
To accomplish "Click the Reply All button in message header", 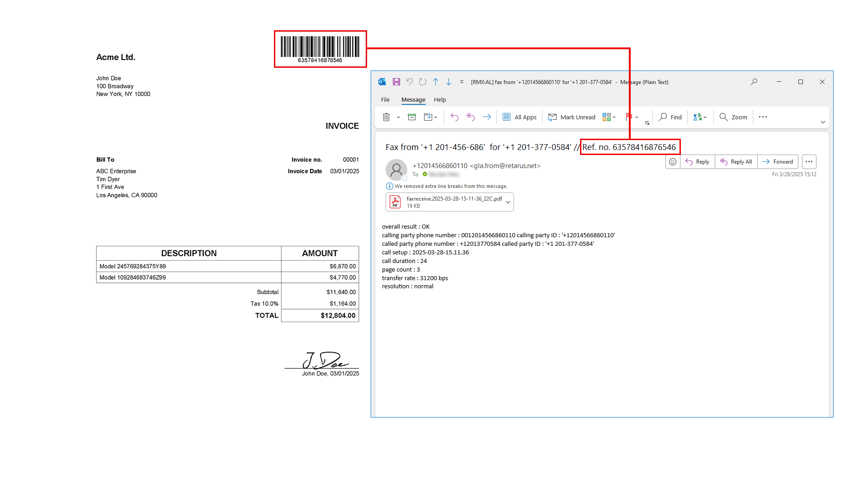I will pos(736,162).
